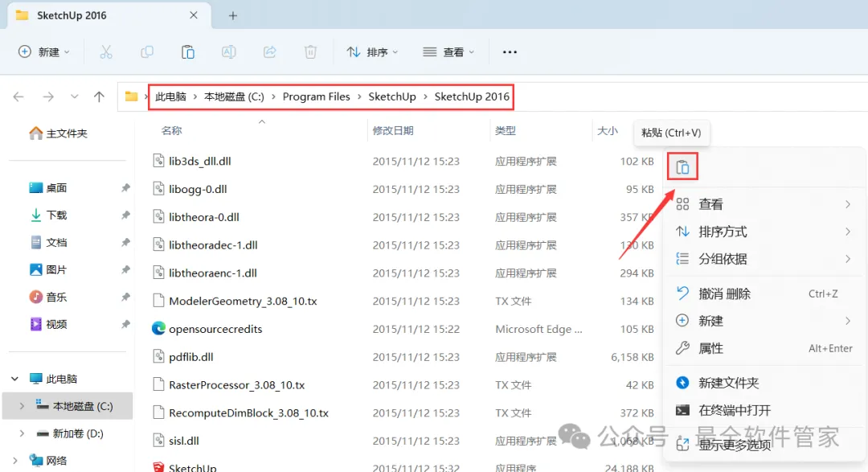
Task: Choose 新建文件夹 in context menu
Action: click(x=764, y=383)
